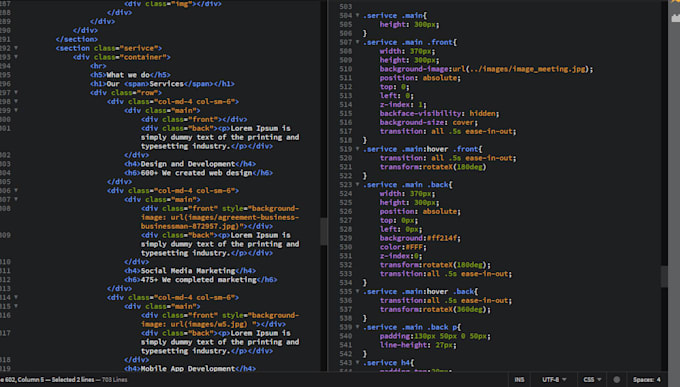Click rotateX(360deg) transform value
680x387 pixels.
click(x=456, y=309)
